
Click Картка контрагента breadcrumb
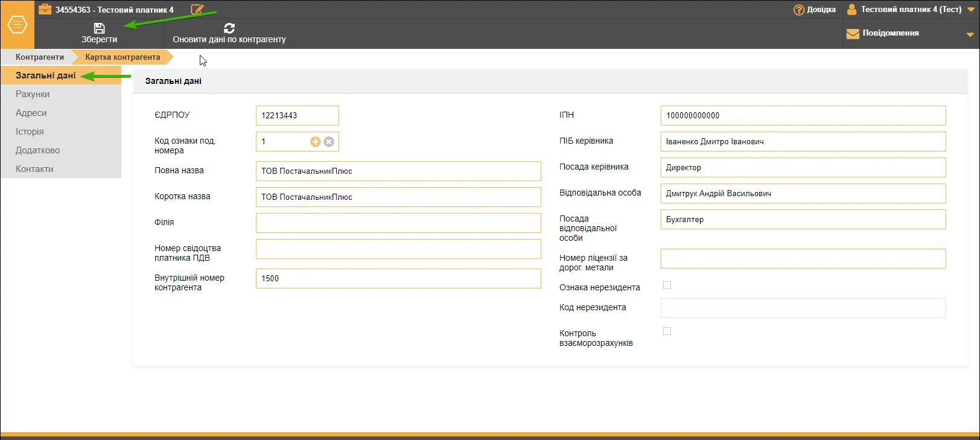(x=122, y=57)
